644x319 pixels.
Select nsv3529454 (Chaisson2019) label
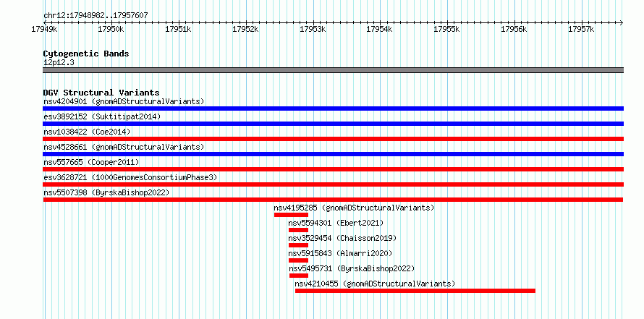pyautogui.click(x=342, y=238)
